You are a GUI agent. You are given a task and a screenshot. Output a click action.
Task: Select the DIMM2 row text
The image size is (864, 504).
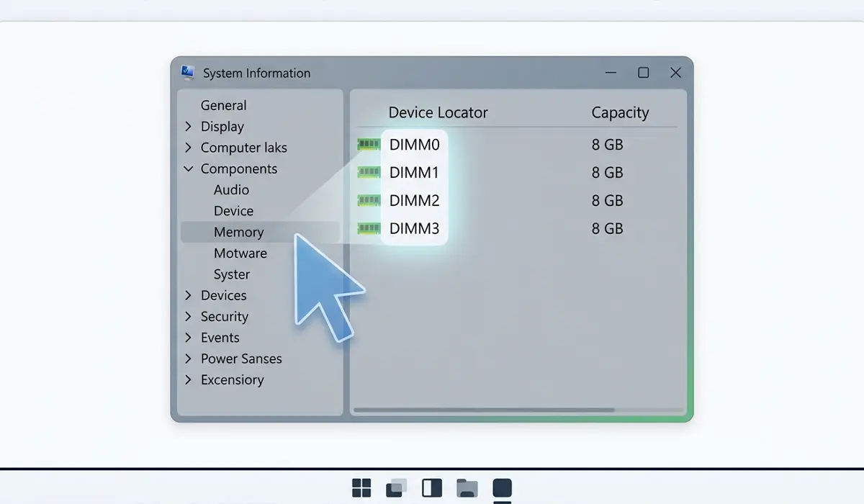[x=414, y=201]
